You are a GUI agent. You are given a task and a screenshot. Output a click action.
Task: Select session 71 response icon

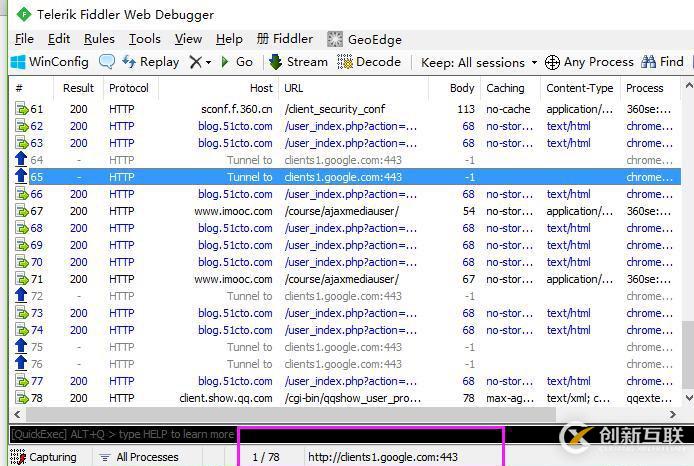(22, 279)
